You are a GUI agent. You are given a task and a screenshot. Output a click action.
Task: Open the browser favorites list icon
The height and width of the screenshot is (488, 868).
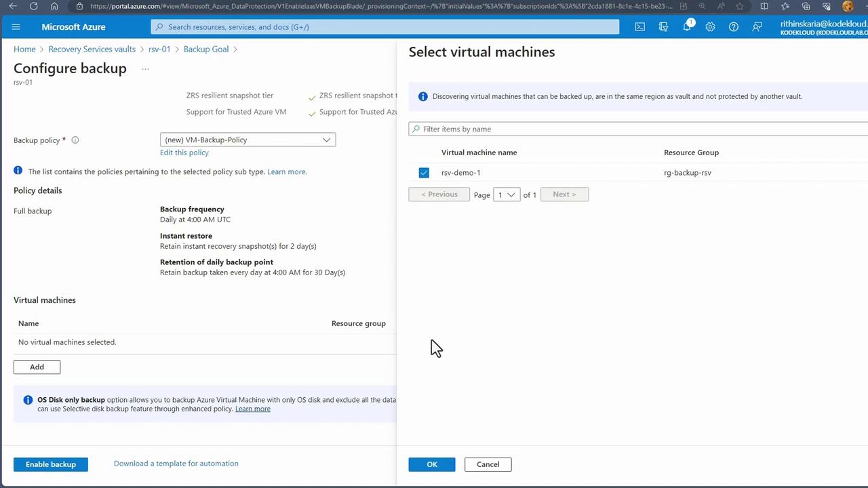tap(785, 6)
